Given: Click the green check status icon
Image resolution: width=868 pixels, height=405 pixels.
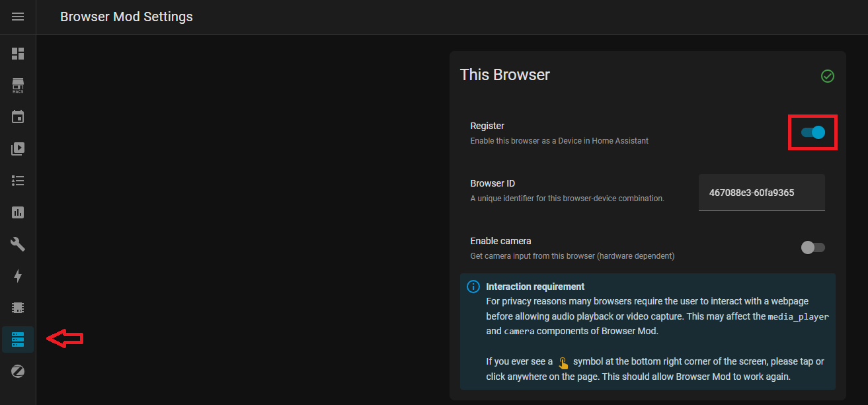Looking at the screenshot, I should tap(827, 76).
